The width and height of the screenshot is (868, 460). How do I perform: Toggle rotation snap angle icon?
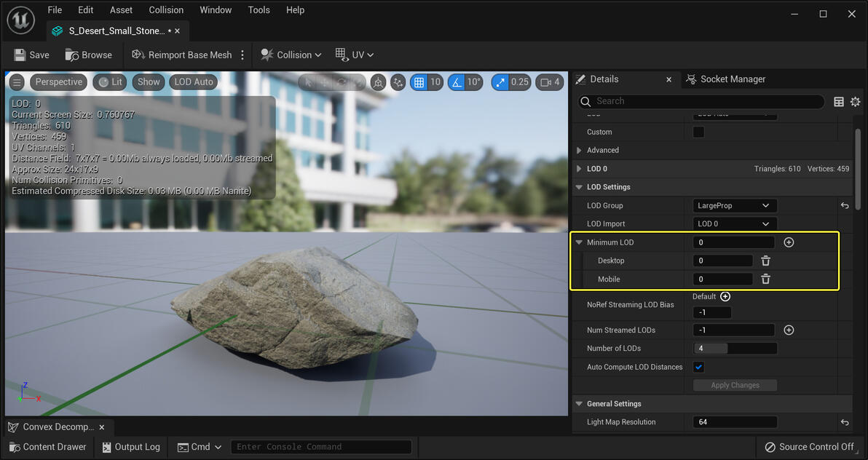457,82
